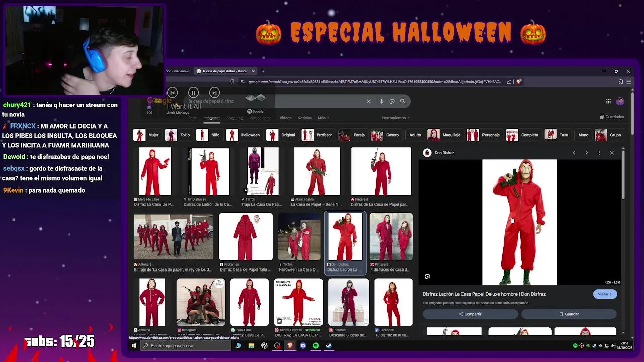This screenshot has height=362, width=644.
Task: Filter images by Personaje chip
Action: pyautogui.click(x=484, y=135)
